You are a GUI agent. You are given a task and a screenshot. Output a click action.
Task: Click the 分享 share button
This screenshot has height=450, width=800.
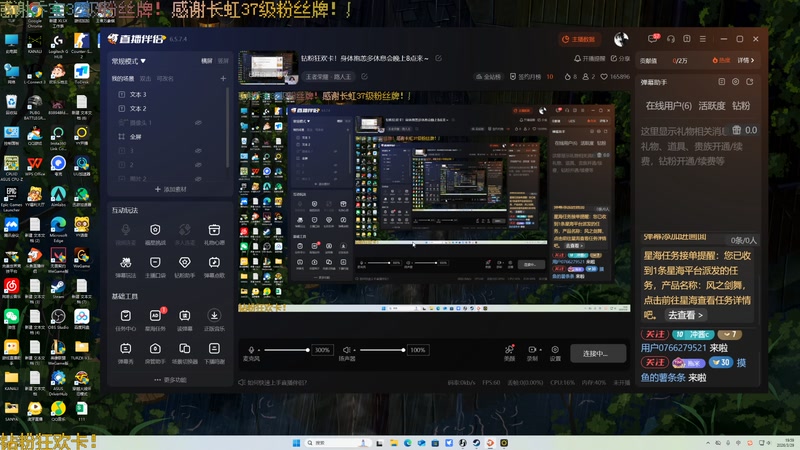pyautogui.click(x=620, y=59)
